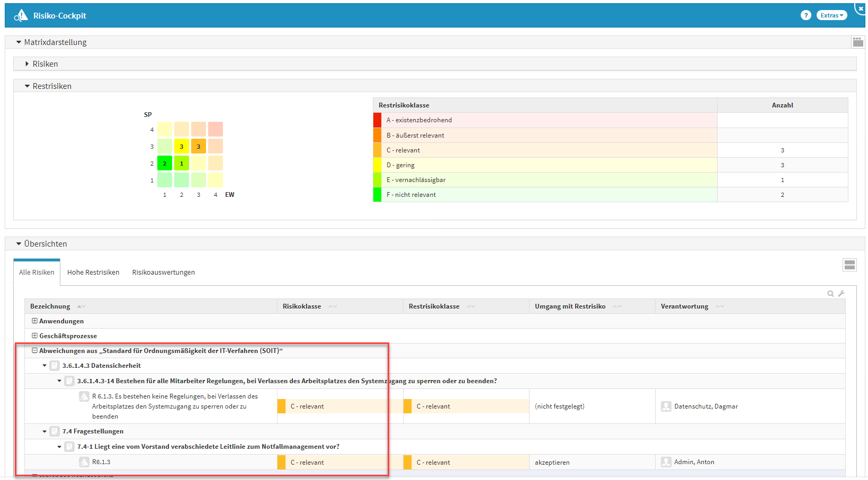Click user icon beside Datenschutz, Dagmar
Screen dimensions: 868x480
(x=666, y=406)
